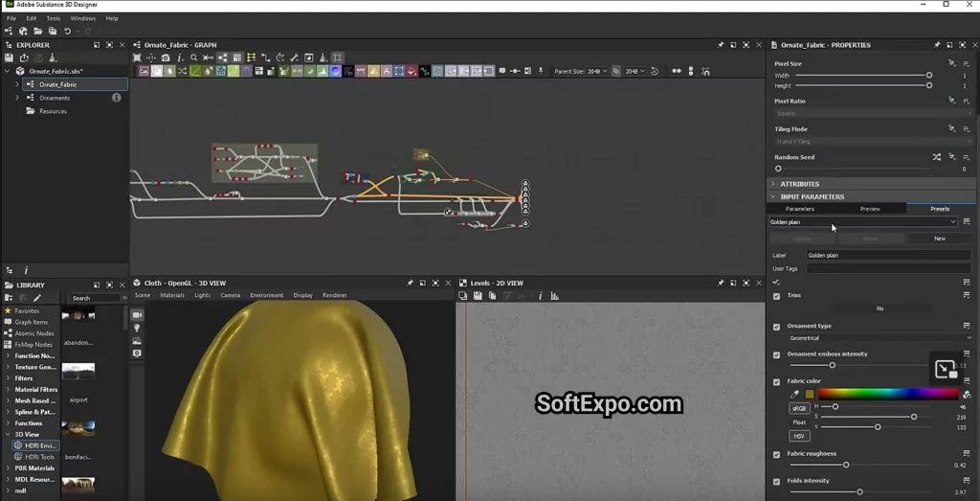Click the info badge beside Ornaments
This screenshot has width=980, height=501.
click(x=116, y=98)
